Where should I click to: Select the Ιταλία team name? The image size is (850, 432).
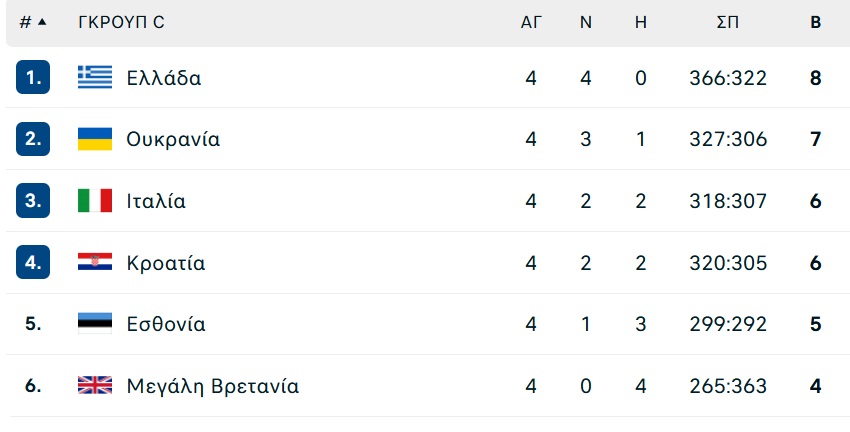[156, 201]
